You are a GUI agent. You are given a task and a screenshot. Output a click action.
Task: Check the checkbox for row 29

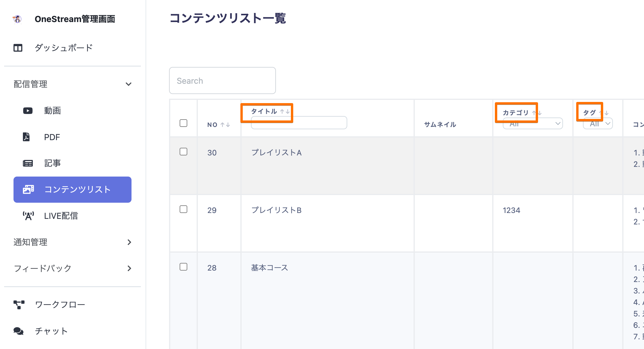[183, 209]
